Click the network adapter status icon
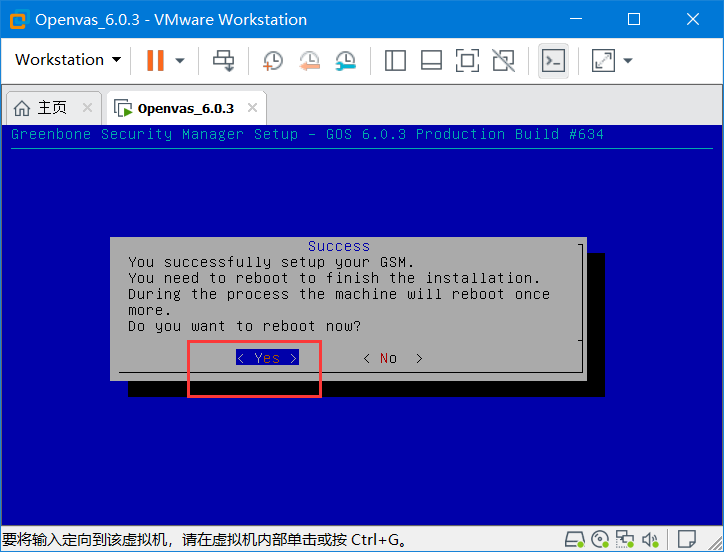Image resolution: width=724 pixels, height=552 pixels. coord(625,539)
